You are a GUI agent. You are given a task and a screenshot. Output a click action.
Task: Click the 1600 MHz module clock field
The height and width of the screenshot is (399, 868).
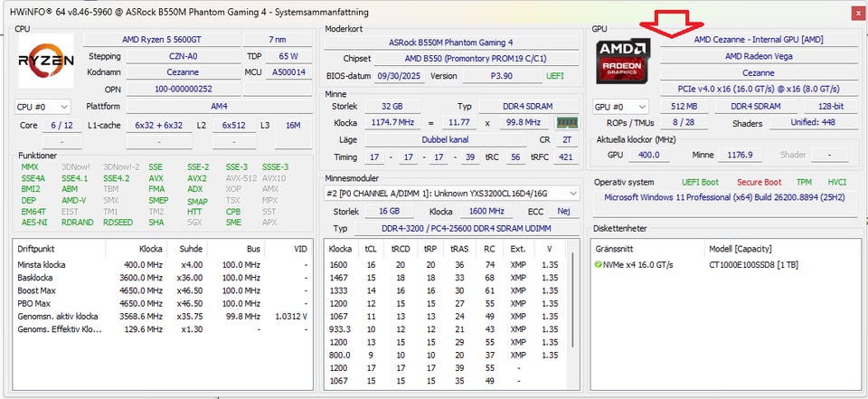[x=486, y=211]
